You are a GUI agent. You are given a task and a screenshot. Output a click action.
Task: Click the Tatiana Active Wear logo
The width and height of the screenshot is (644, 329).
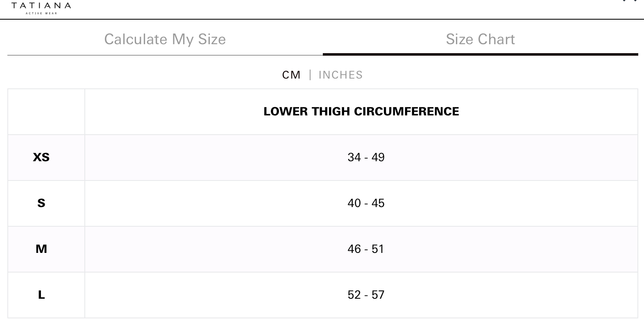(x=41, y=6)
